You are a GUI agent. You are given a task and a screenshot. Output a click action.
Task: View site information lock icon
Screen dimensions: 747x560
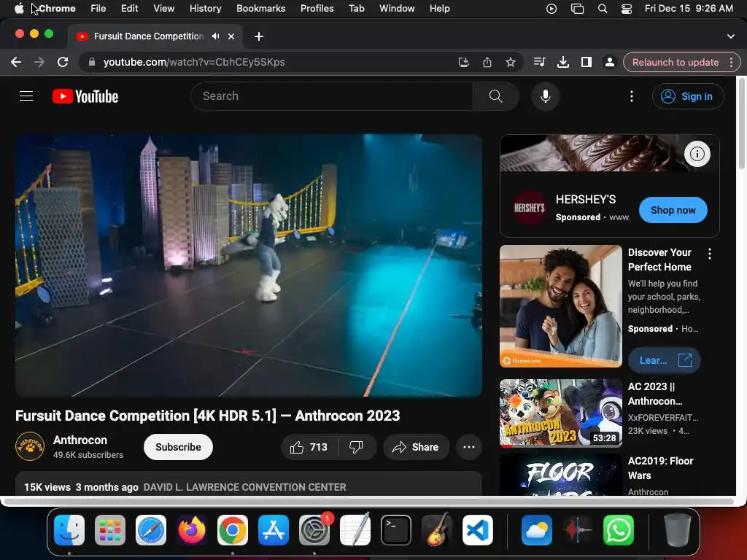pyautogui.click(x=92, y=62)
